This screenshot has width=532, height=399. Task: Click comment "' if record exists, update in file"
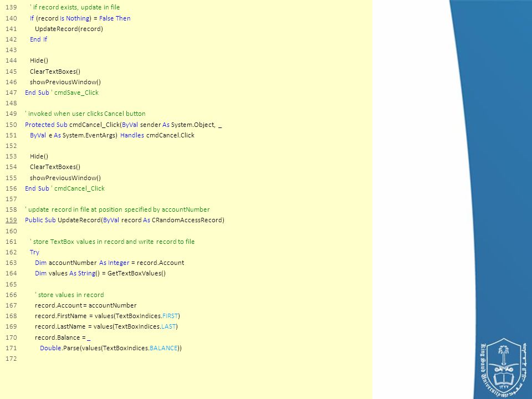[x=75, y=7]
